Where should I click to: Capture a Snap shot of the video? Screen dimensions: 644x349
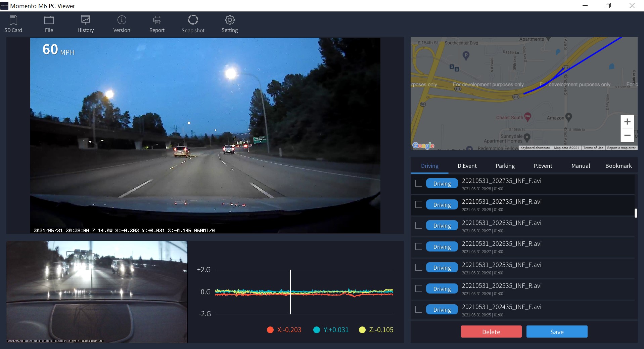[193, 24]
